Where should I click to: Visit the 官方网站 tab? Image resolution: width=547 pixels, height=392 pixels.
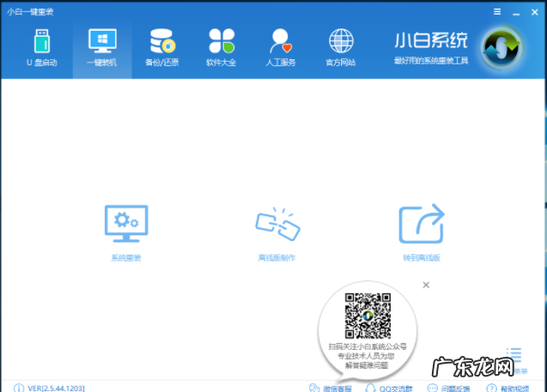click(x=341, y=48)
